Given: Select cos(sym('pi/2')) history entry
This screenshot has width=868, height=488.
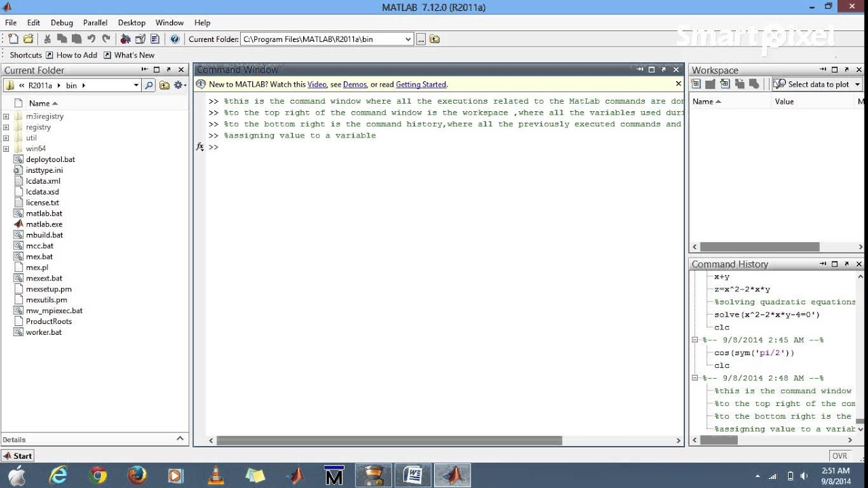Looking at the screenshot, I should coord(754,353).
